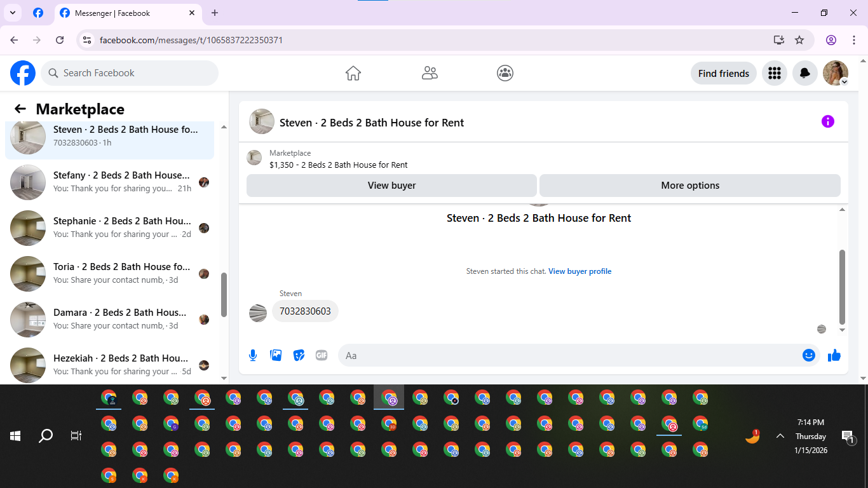This screenshot has width=868, height=488.
Task: Open Windows taskbar search
Action: 46,436
